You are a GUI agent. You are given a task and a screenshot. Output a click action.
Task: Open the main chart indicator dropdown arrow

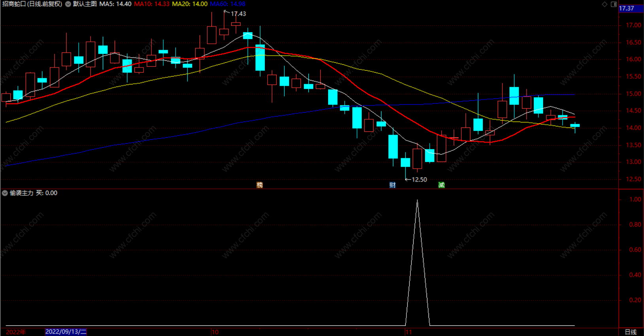[x=68, y=4]
